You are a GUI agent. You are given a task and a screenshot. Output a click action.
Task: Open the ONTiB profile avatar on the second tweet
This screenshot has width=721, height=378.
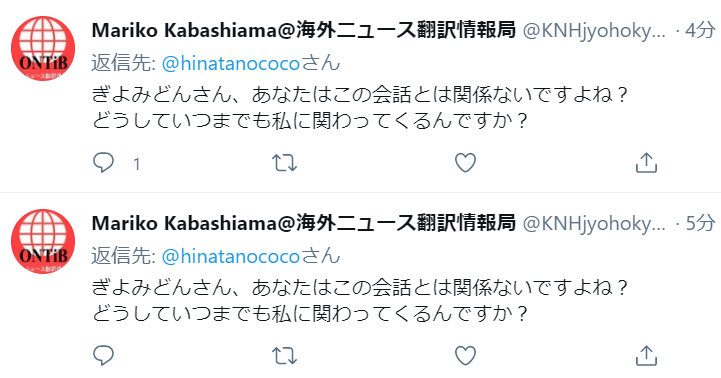point(43,241)
